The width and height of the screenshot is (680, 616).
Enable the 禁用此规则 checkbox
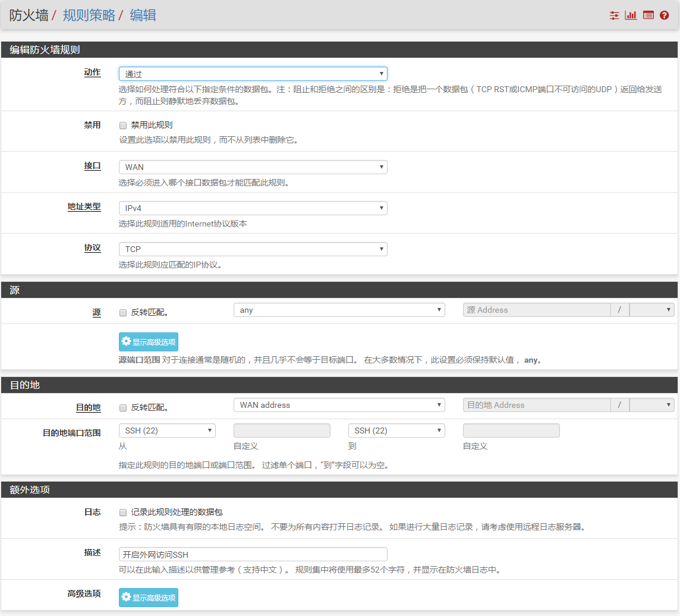pos(123,125)
